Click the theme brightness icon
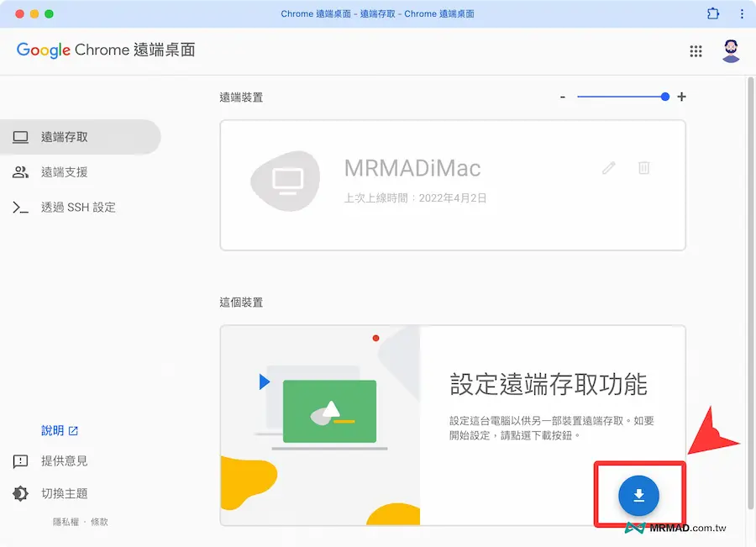This screenshot has width=756, height=547. (x=20, y=493)
